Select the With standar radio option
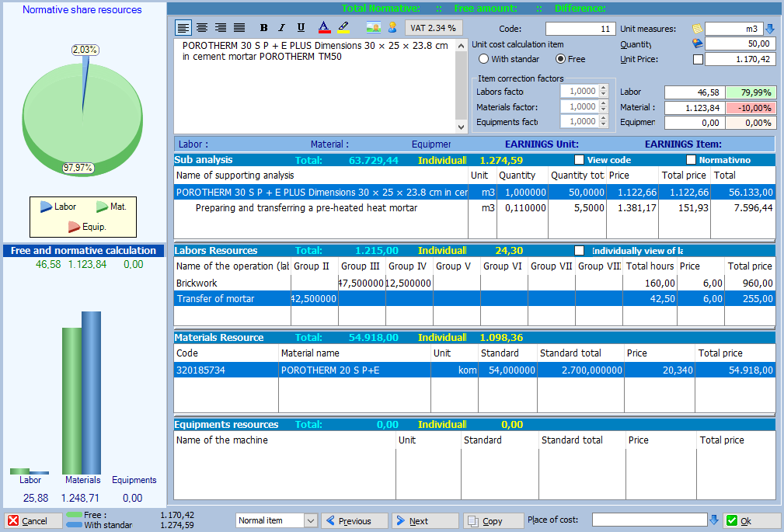 483,59
